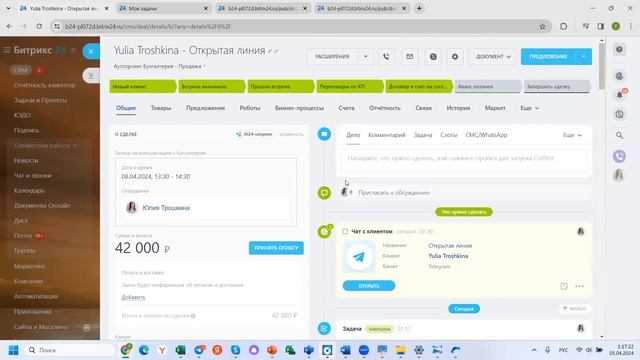Open notifications bell icon on right panel
This screenshot has width=640, height=360.
[x=619, y=95]
